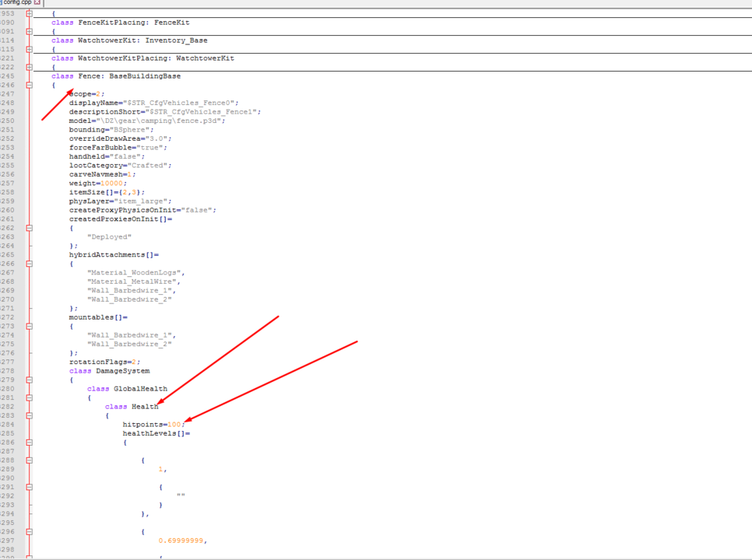Collapse the class Fence body fold marker
This screenshot has height=560, width=752.
click(x=30, y=86)
